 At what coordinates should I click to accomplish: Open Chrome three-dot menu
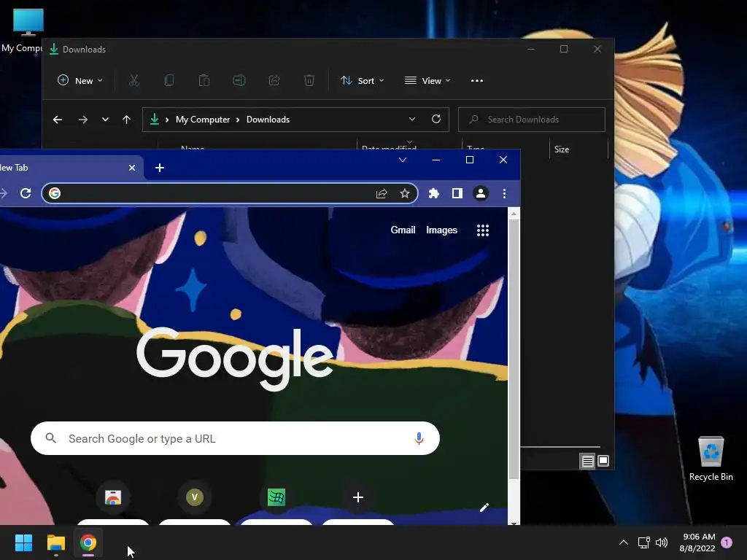pyautogui.click(x=505, y=193)
